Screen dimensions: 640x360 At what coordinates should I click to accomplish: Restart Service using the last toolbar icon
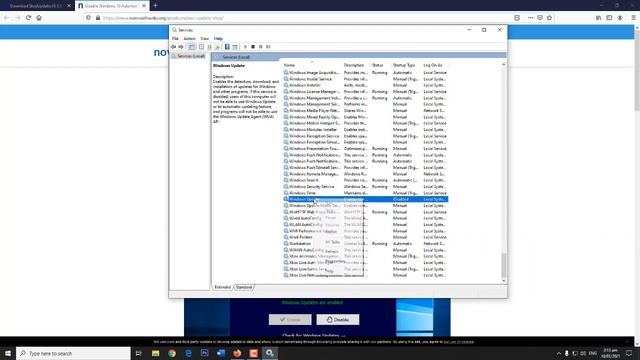[x=268, y=47]
